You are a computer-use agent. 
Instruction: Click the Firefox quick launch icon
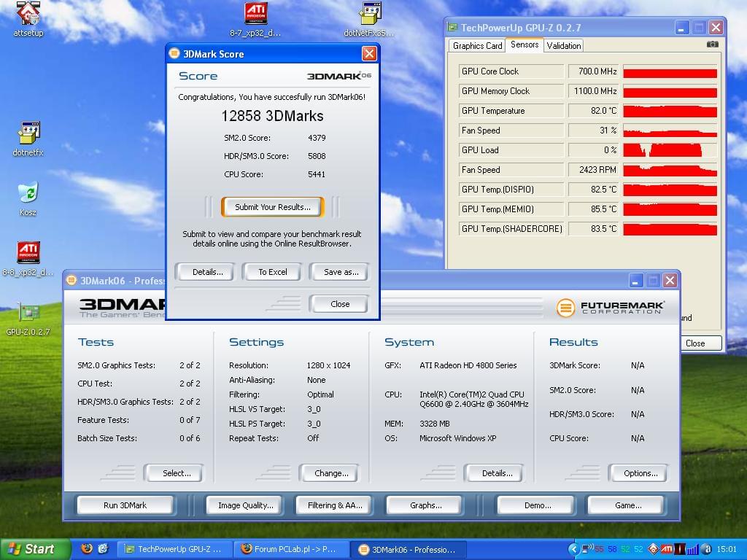point(87,549)
